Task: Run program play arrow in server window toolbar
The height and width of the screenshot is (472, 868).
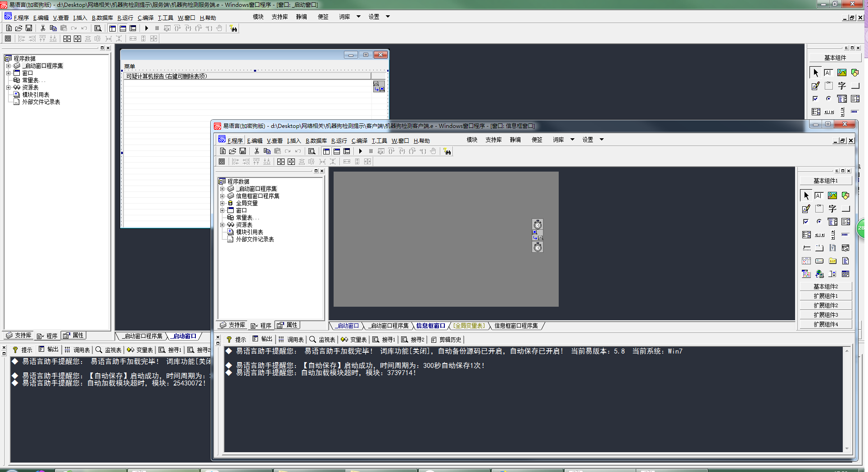Action: (146, 28)
